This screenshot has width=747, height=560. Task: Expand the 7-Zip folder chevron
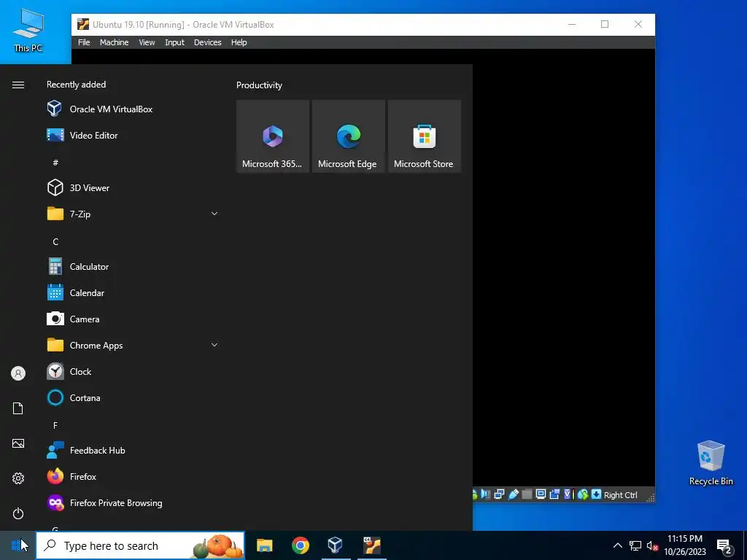(x=214, y=214)
